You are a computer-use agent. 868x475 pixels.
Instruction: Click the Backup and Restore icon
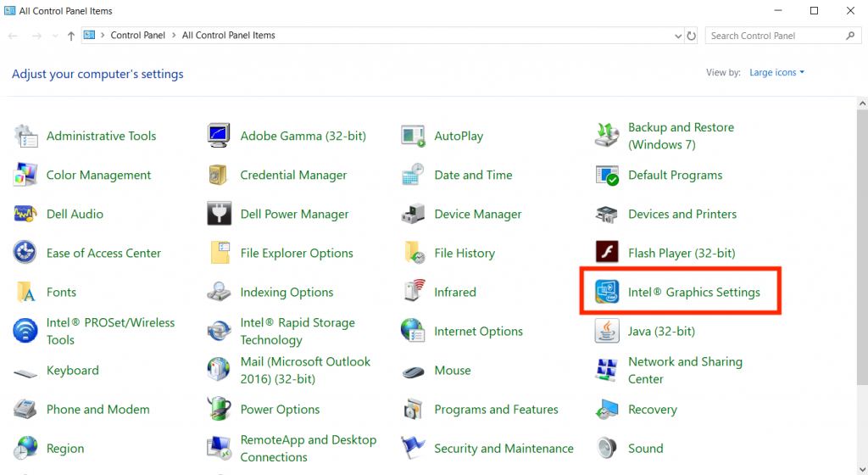coord(607,136)
